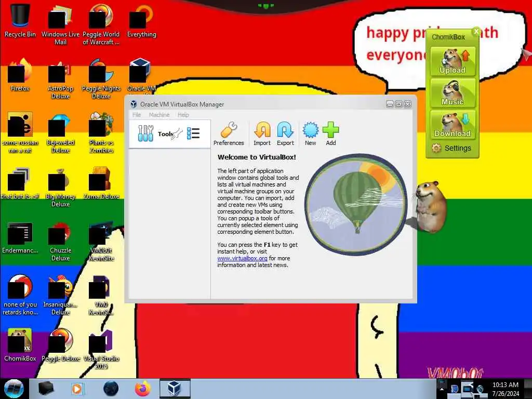Select the Chuzzle Deluxe desktop icon
Screen dimensions: 532x399
(60, 241)
